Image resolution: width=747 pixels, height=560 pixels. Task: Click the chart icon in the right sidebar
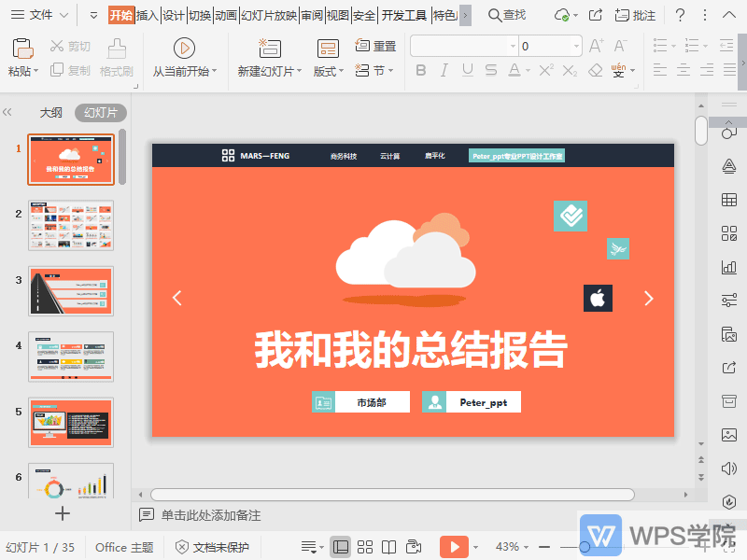(x=729, y=266)
